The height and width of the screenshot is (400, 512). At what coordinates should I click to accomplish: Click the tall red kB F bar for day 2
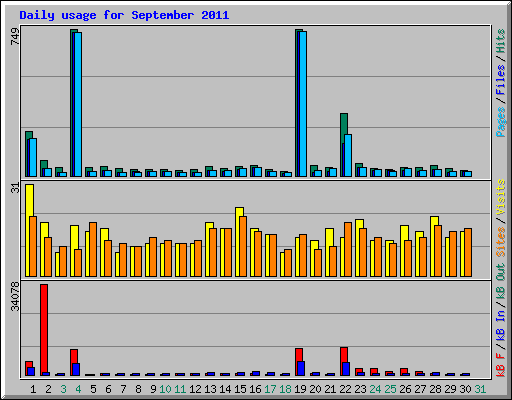[x=44, y=330]
